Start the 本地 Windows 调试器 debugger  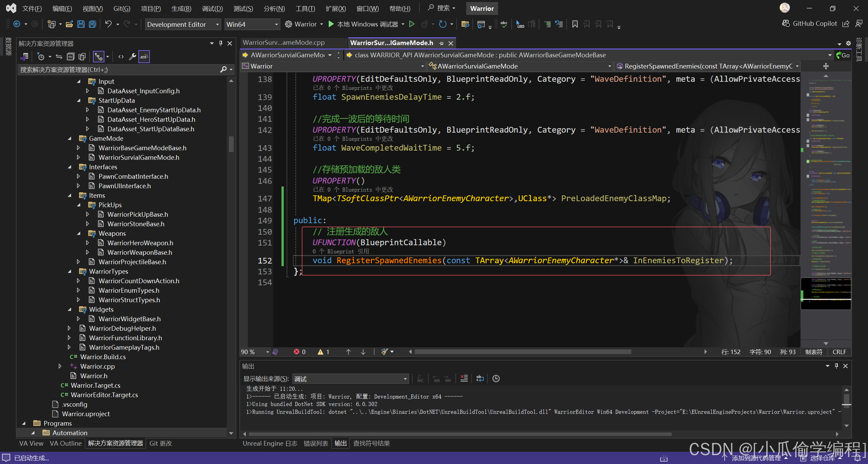[363, 24]
